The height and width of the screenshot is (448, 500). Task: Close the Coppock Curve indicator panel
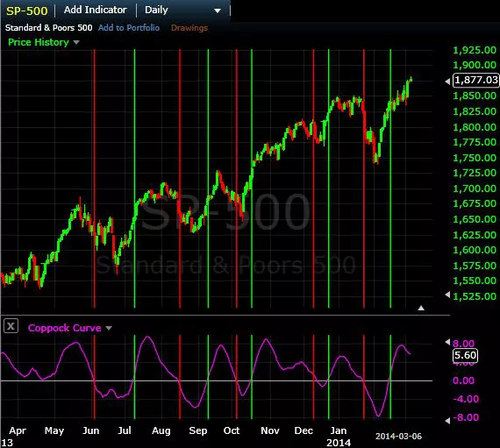(x=11, y=326)
